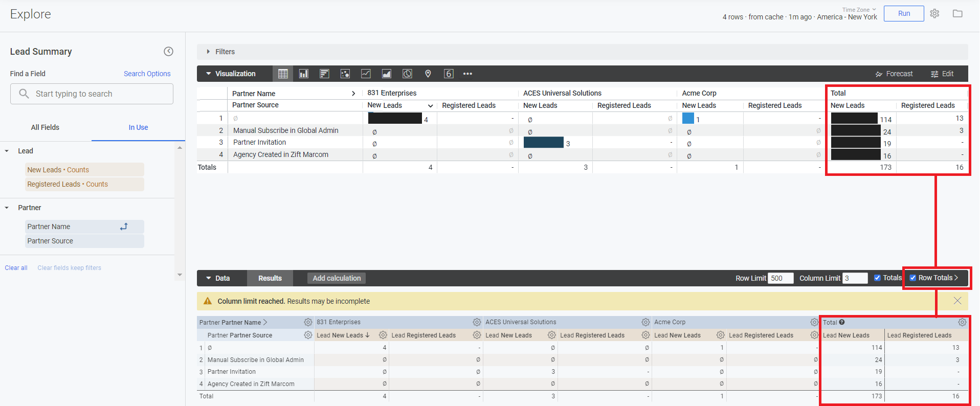Select the Scatterplot visualization icon

coord(345,74)
